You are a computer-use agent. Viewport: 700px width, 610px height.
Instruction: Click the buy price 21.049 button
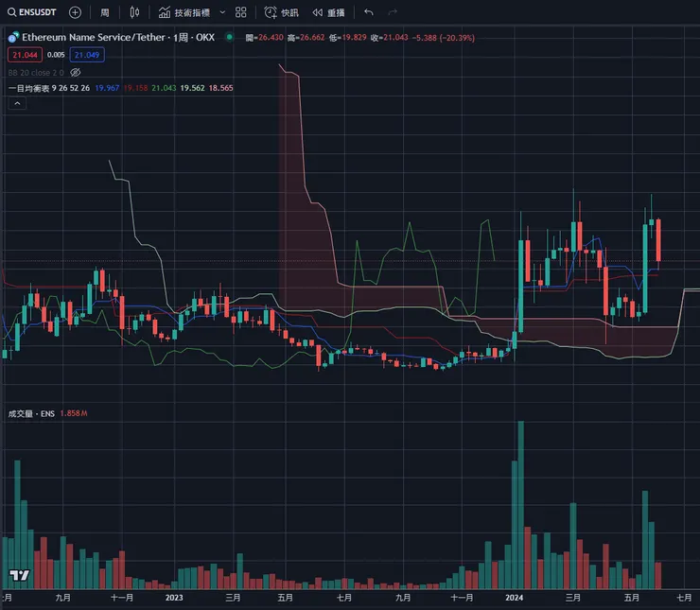(87, 55)
